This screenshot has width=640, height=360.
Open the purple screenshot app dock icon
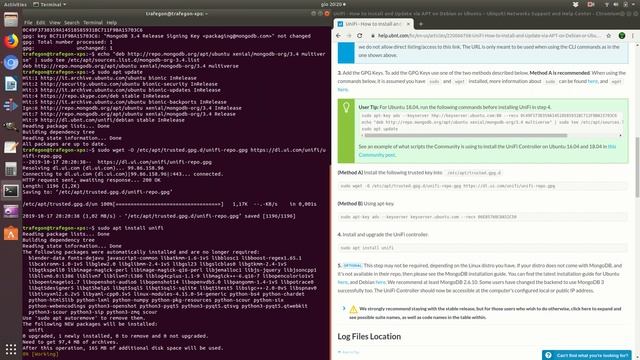tap(11, 211)
